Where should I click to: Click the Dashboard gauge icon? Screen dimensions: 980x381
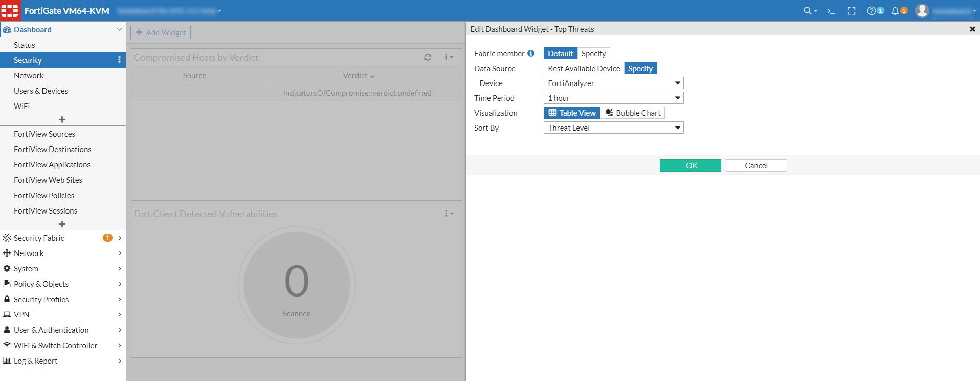click(7, 30)
